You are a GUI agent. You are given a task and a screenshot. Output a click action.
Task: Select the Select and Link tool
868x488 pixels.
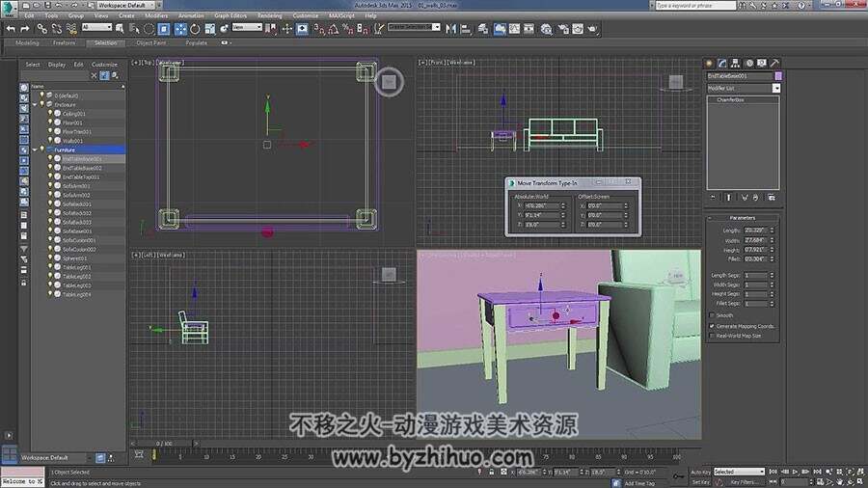pos(42,28)
